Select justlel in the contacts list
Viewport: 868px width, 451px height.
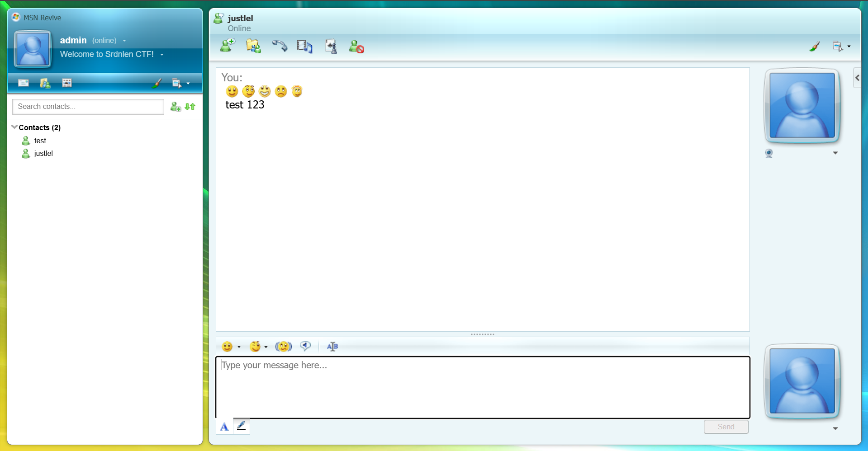[x=43, y=153]
